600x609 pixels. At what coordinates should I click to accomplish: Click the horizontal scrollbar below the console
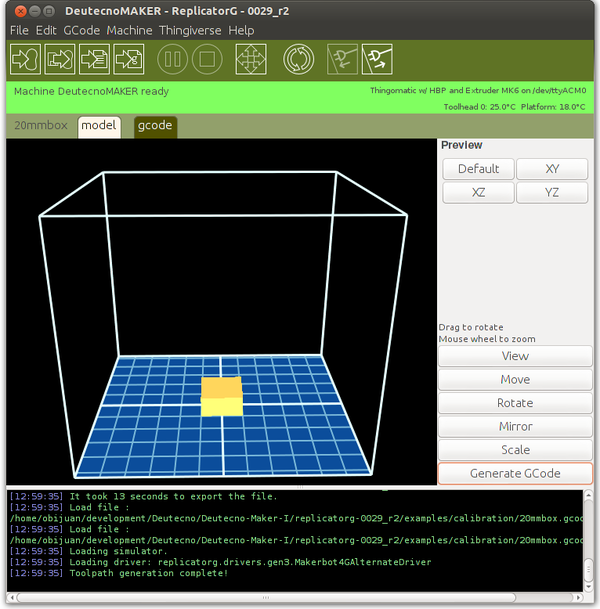click(300, 598)
